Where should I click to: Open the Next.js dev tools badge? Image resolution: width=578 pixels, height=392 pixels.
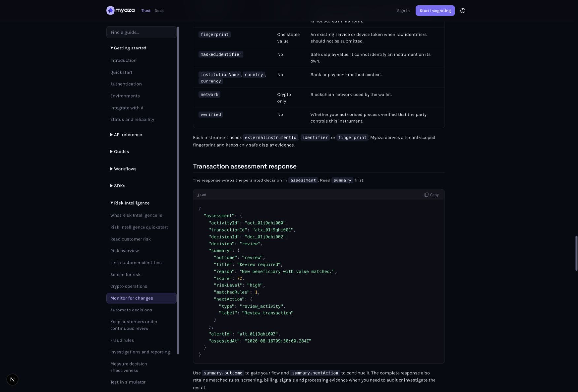(x=12, y=379)
